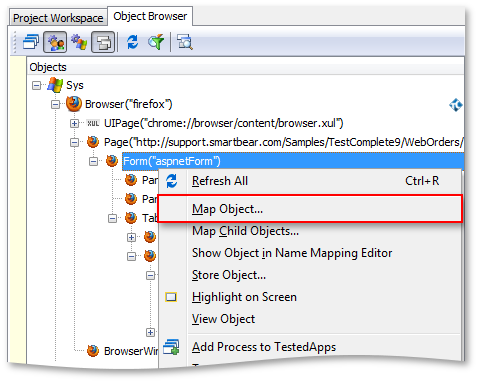Collapse the Browser("firefox") node
The image size is (478, 383).
[55, 104]
